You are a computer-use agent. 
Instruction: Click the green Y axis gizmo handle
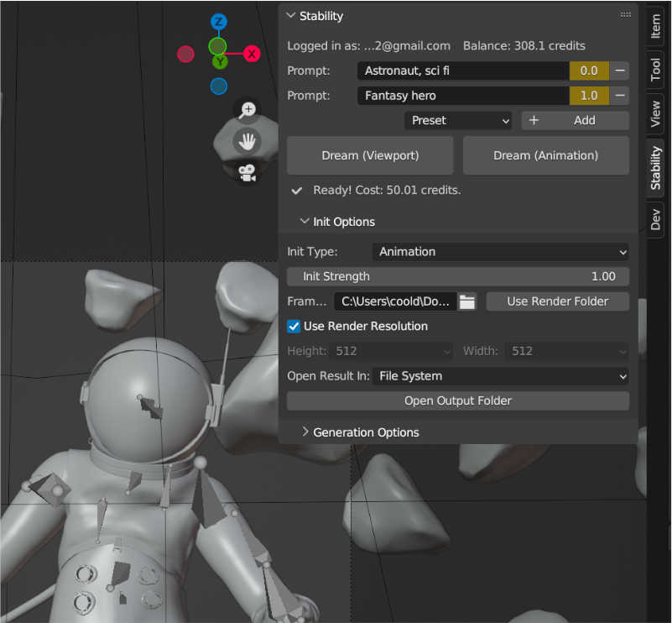click(218, 61)
